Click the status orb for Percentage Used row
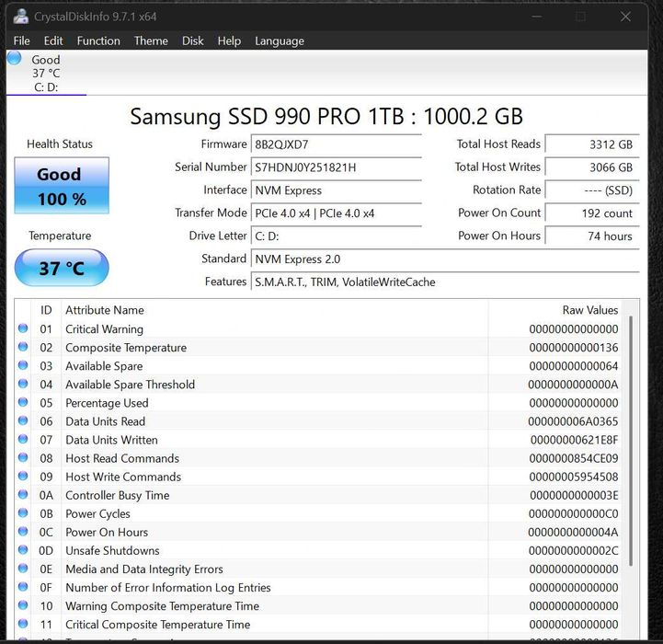Image resolution: width=663 pixels, height=644 pixels. point(23,402)
